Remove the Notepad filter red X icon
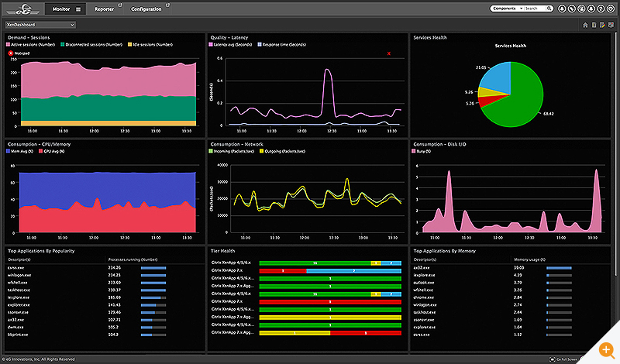The width and height of the screenshot is (620, 364). pos(11,53)
